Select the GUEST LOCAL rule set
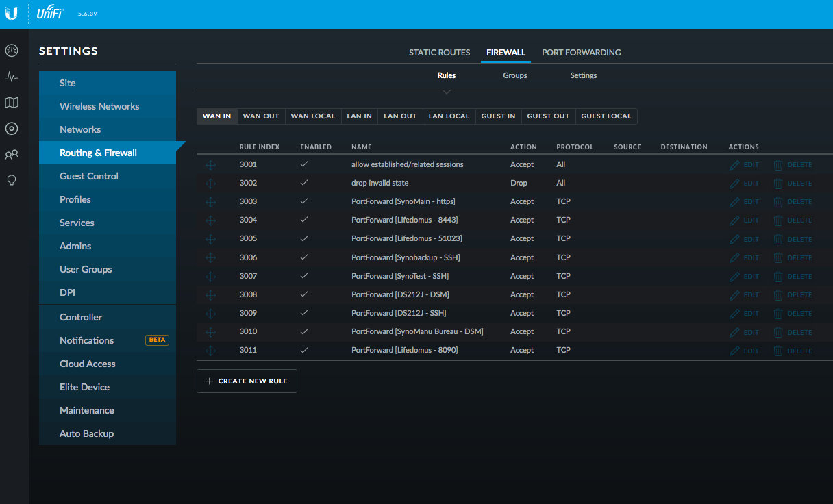Viewport: 833px width, 504px height. (x=606, y=116)
